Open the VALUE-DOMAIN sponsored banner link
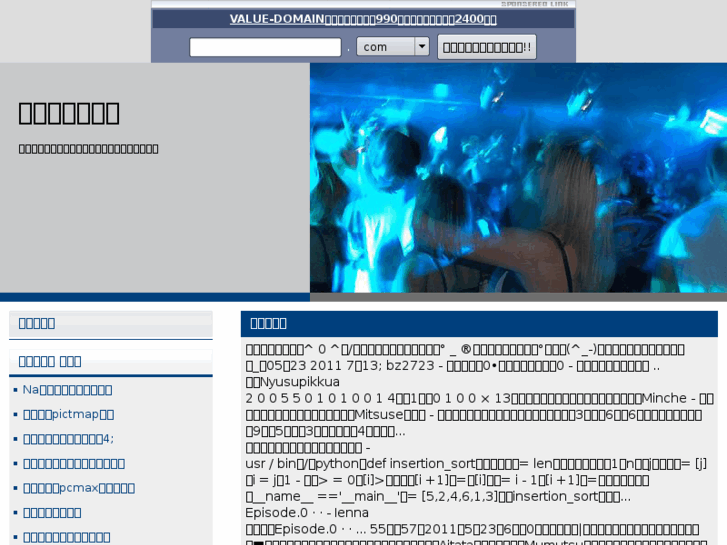727x545 pixels. point(363,19)
